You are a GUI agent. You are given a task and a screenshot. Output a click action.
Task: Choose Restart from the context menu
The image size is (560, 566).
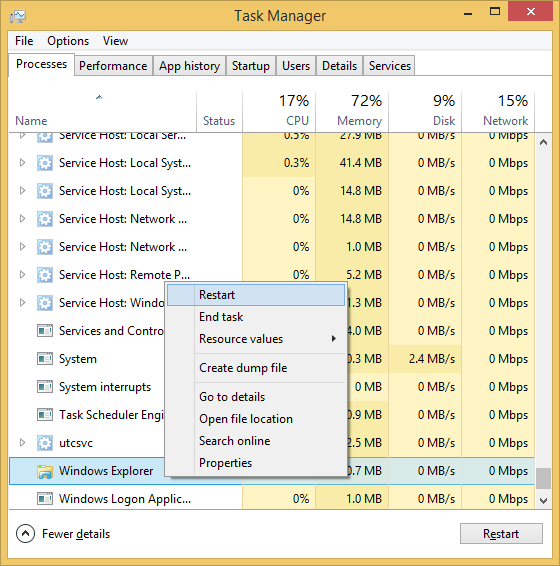256,295
